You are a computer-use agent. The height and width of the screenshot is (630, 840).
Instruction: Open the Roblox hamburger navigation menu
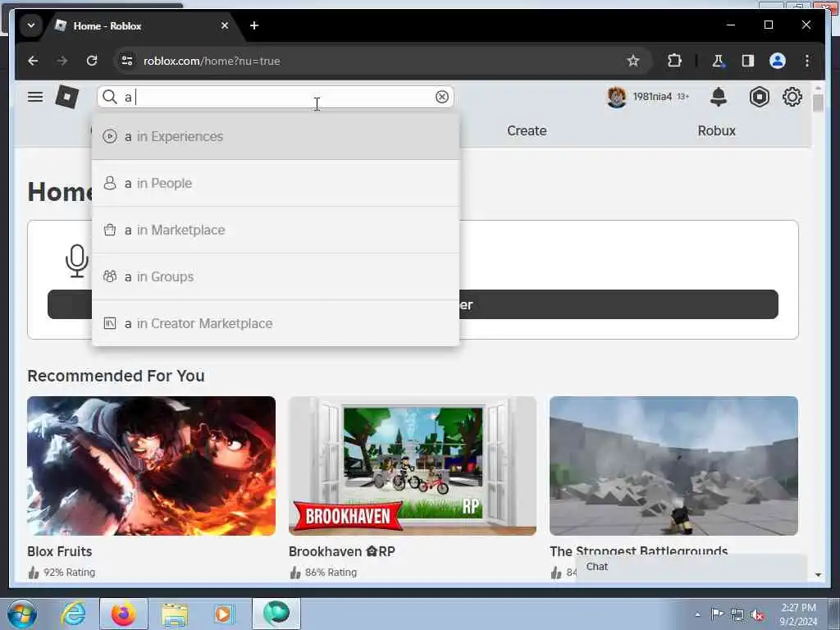pos(35,97)
